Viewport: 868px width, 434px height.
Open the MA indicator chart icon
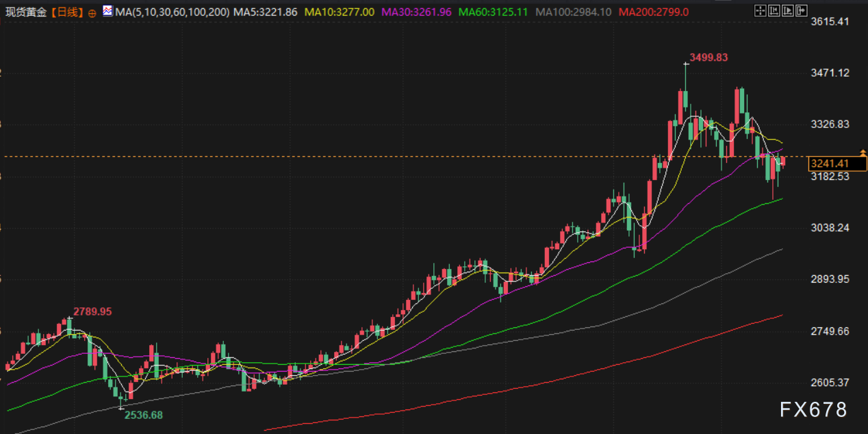[x=108, y=12]
